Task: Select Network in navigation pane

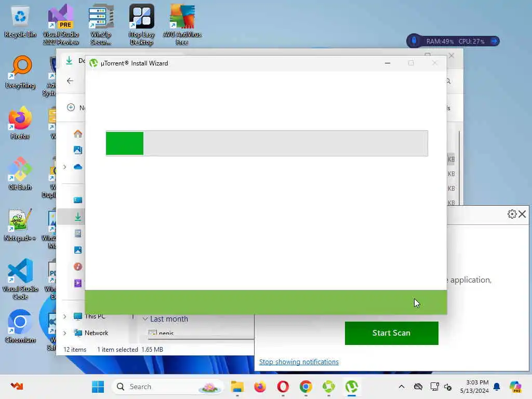Action: pyautogui.click(x=91, y=333)
